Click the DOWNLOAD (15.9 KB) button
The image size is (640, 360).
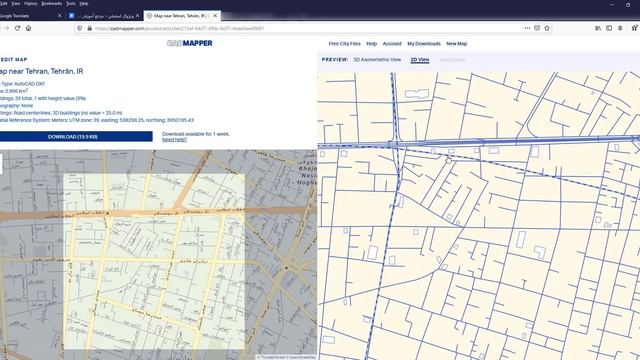point(76,136)
